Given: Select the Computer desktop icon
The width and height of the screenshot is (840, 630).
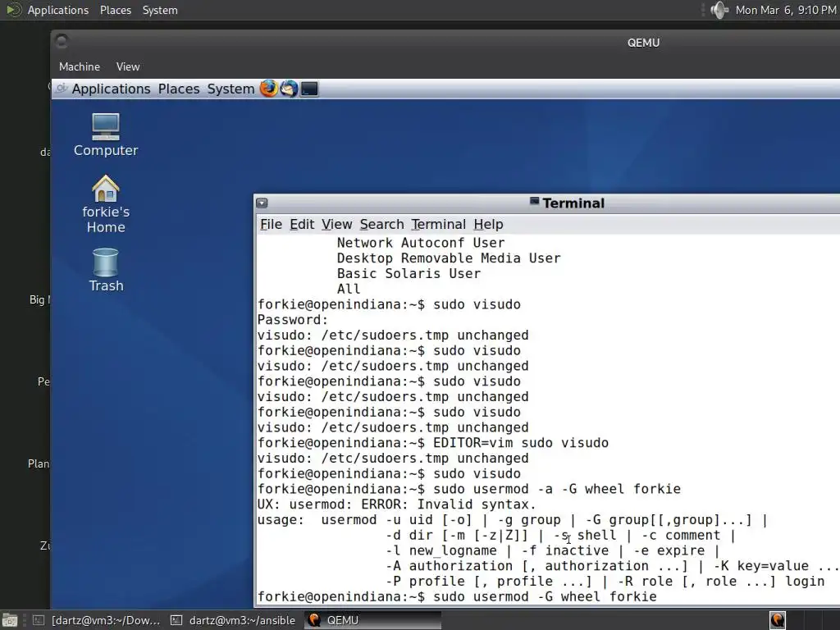Looking at the screenshot, I should coord(106,135).
